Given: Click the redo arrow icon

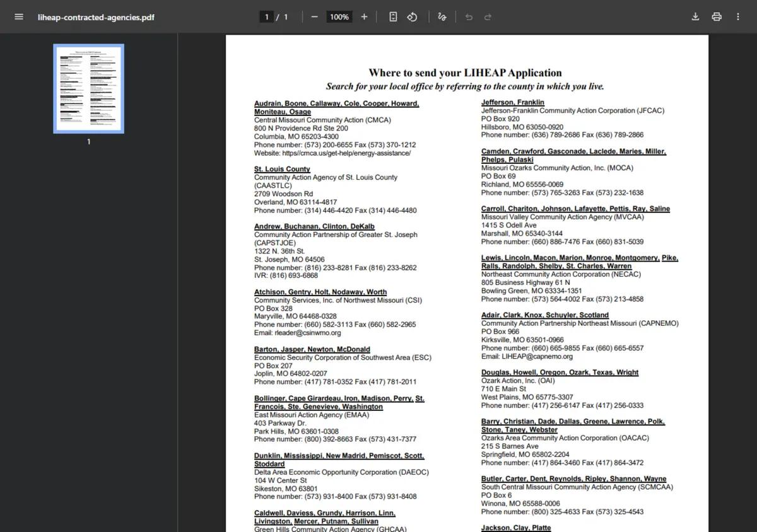Looking at the screenshot, I should tap(488, 17).
